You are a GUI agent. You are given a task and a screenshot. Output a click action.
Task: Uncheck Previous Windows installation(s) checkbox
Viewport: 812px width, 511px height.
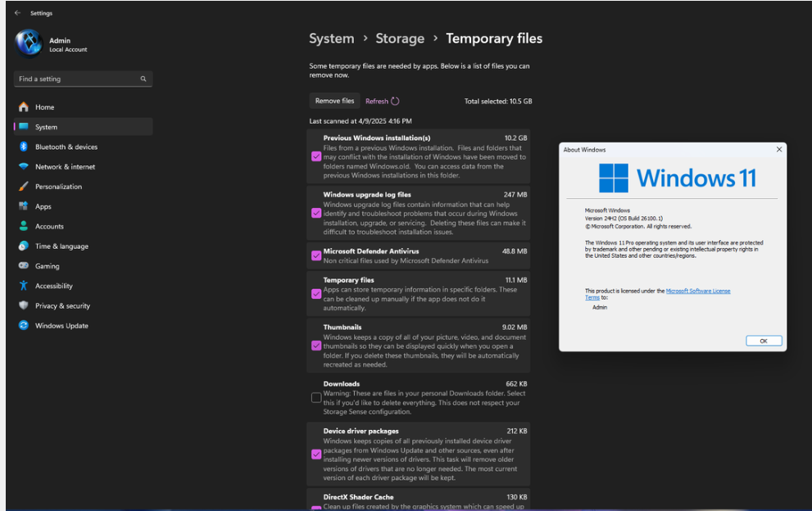tap(316, 156)
